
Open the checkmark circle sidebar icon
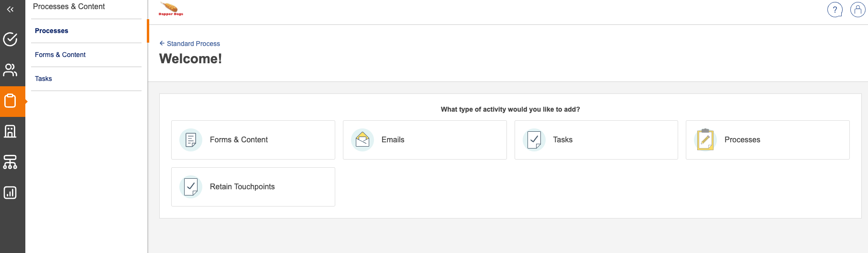[10, 39]
